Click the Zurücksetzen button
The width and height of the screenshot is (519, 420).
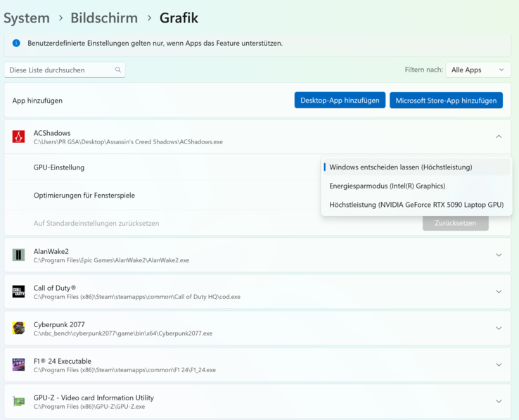pyautogui.click(x=456, y=223)
